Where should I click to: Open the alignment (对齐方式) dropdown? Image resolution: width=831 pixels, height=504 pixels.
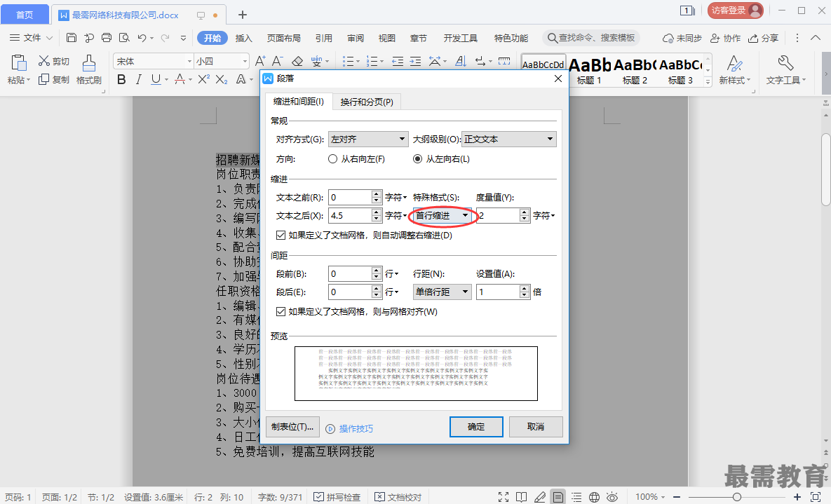(368, 139)
